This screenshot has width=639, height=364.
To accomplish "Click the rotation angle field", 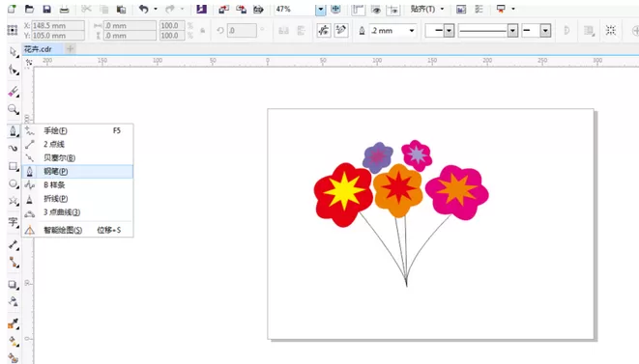I will tap(242, 30).
